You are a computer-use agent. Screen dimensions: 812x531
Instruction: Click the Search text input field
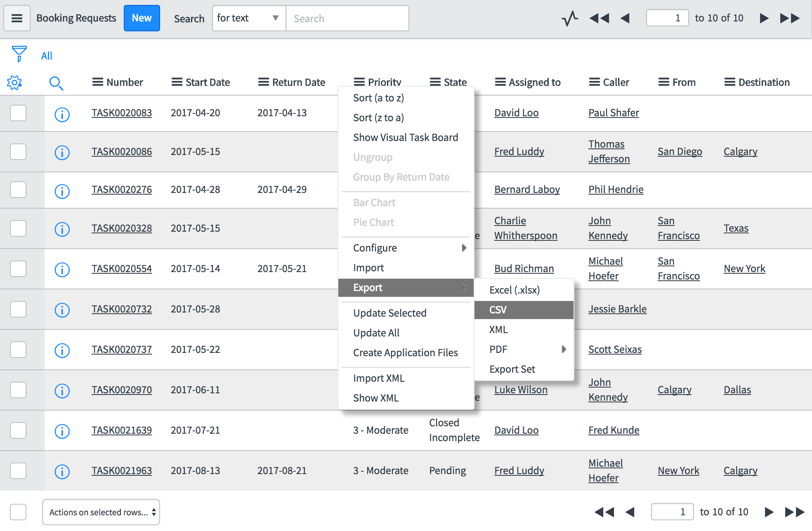click(347, 19)
